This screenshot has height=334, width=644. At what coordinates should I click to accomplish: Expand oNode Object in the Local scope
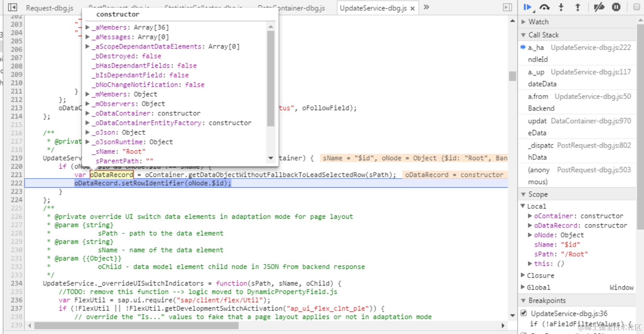(530, 235)
